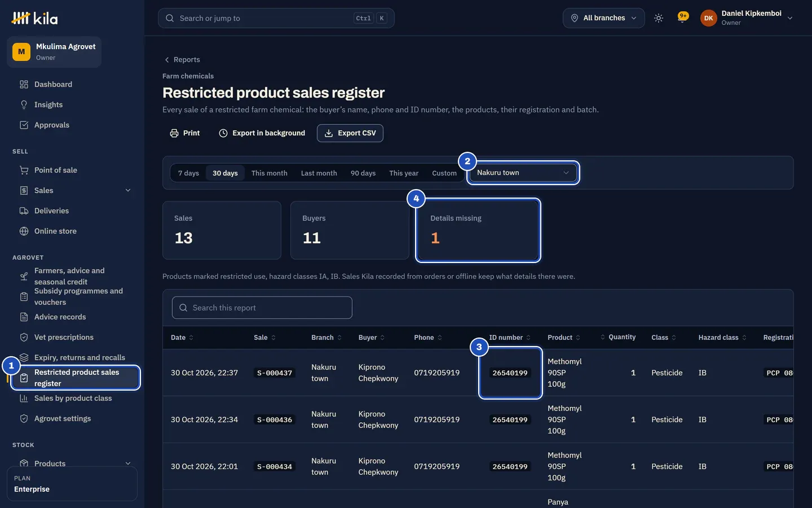Click the Dashboard grid icon
Viewport: 812px width, 508px height.
tap(24, 84)
